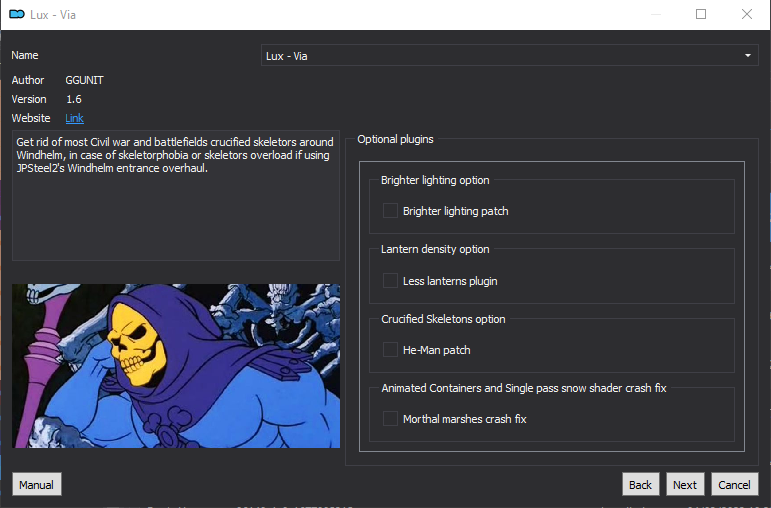Maximize the Lux - Via window
Viewport: 771px width, 508px height.
pos(701,14)
